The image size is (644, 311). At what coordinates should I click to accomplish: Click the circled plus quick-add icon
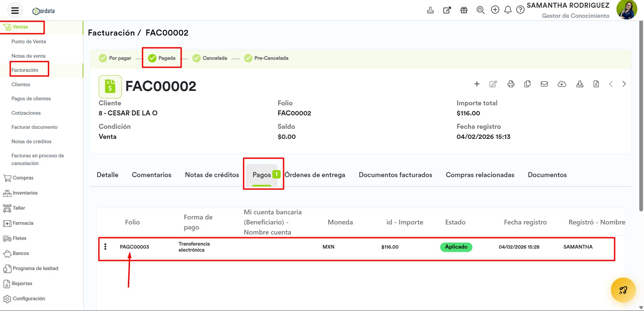click(x=495, y=10)
